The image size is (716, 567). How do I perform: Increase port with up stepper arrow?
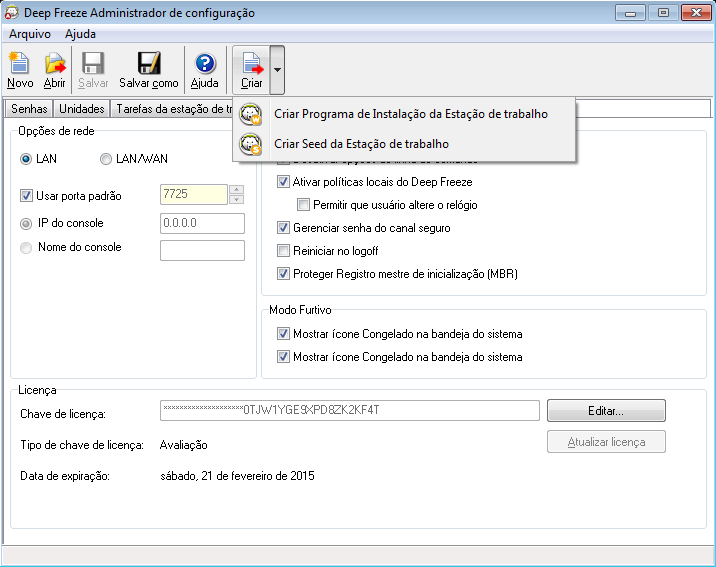point(236,189)
